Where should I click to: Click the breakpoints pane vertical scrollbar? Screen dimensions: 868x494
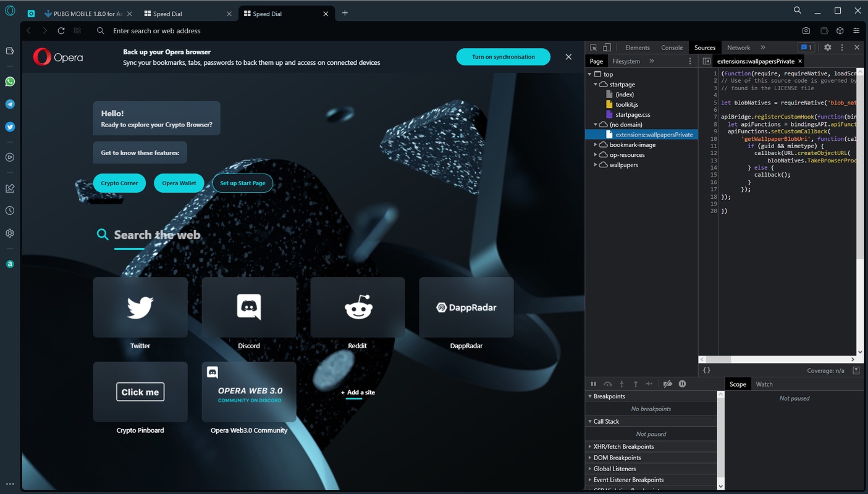720,432
